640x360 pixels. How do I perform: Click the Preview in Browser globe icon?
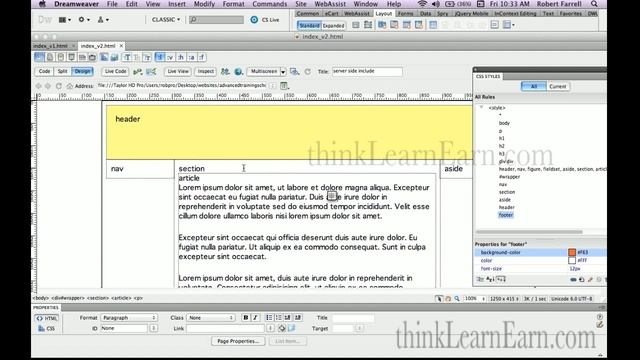238,71
